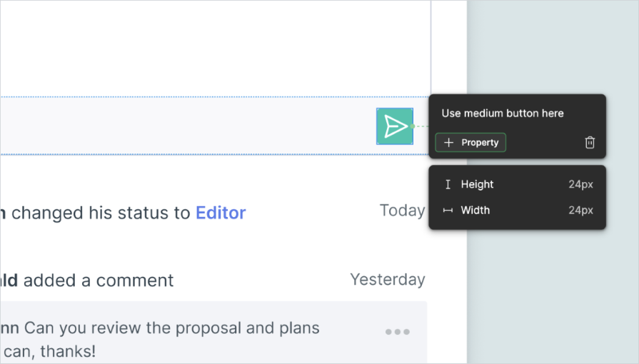Image resolution: width=639 pixels, height=364 pixels.
Task: Add a property with the Property button
Action: 471,143
